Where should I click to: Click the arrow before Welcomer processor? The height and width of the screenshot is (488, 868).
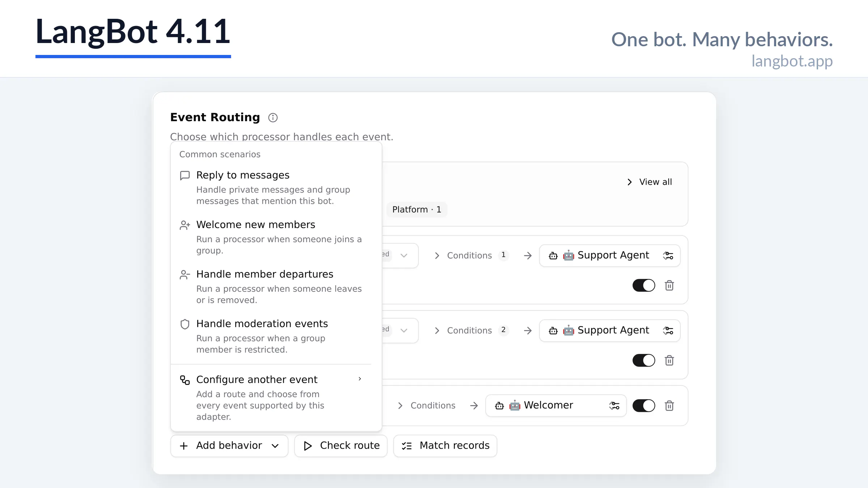474,406
